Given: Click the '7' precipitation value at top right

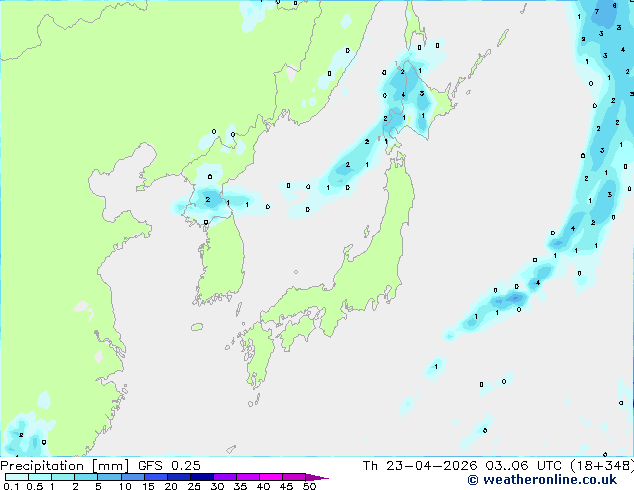Looking at the screenshot, I should 597,12.
